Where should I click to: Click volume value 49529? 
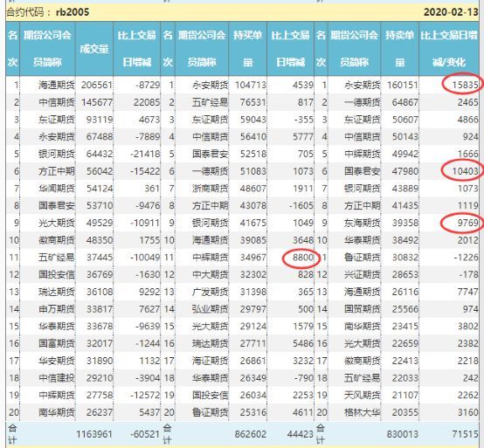coord(100,223)
